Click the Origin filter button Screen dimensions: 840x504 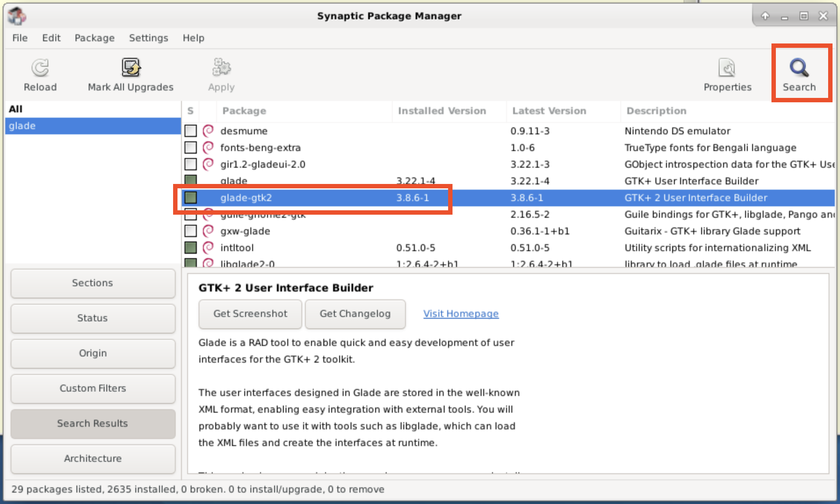(x=93, y=353)
